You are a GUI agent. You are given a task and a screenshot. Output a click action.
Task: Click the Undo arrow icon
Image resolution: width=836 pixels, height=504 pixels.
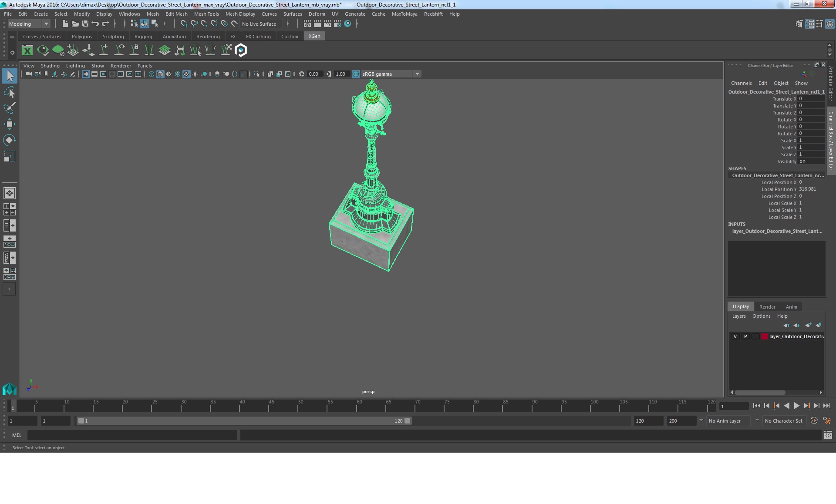95,24
